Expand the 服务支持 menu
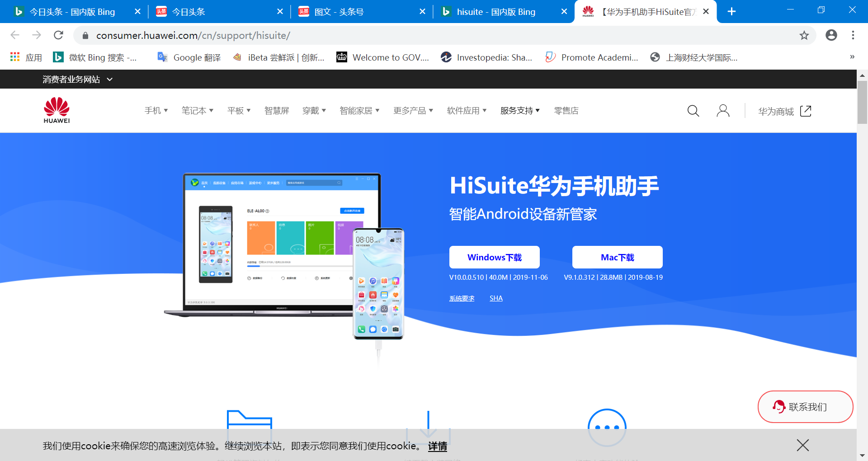This screenshot has height=461, width=868. click(520, 111)
